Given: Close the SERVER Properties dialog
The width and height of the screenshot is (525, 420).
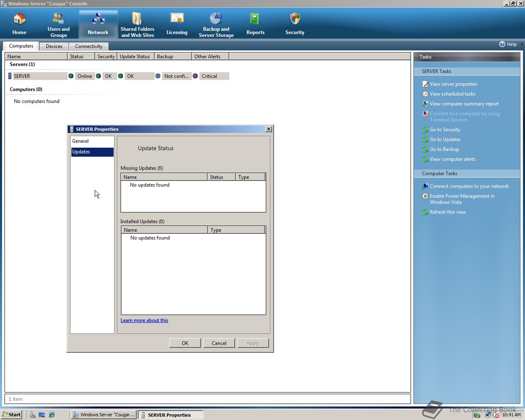Looking at the screenshot, I should point(269,129).
